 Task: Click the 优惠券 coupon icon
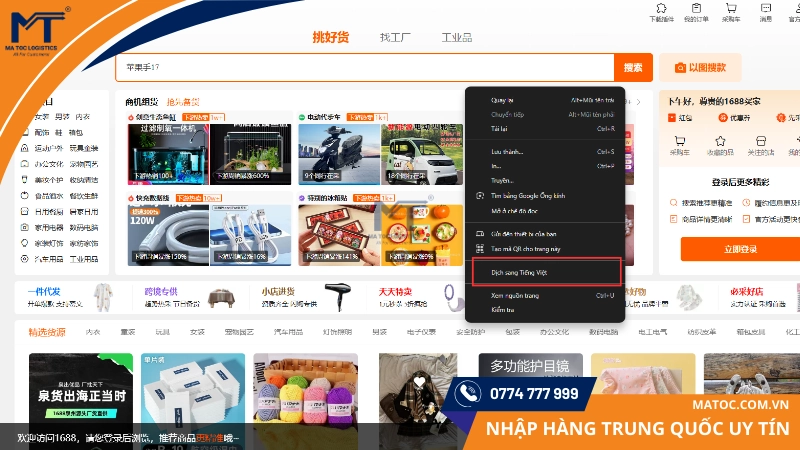click(x=722, y=118)
